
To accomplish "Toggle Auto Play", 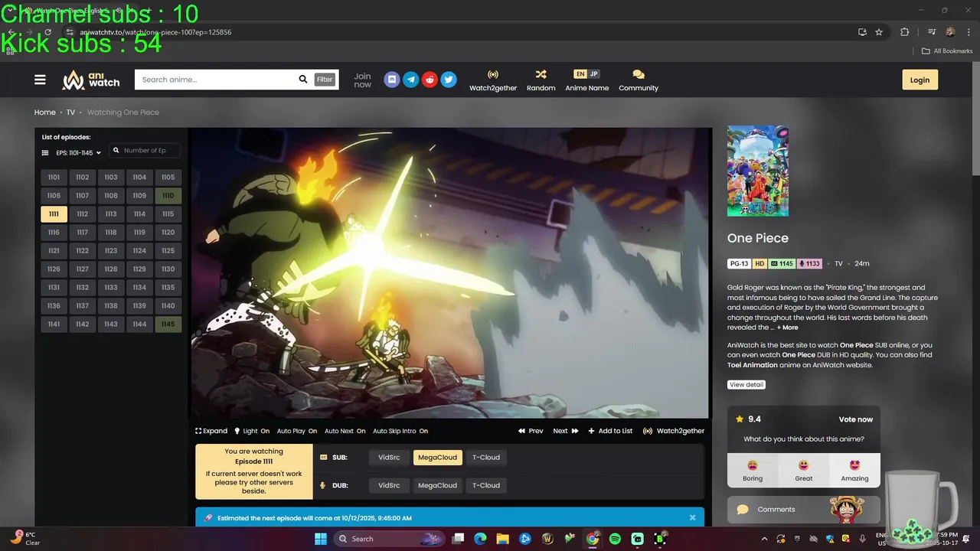I will (297, 431).
